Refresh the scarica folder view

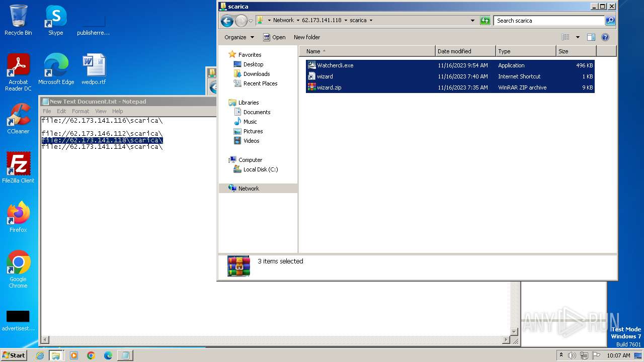coord(485,21)
